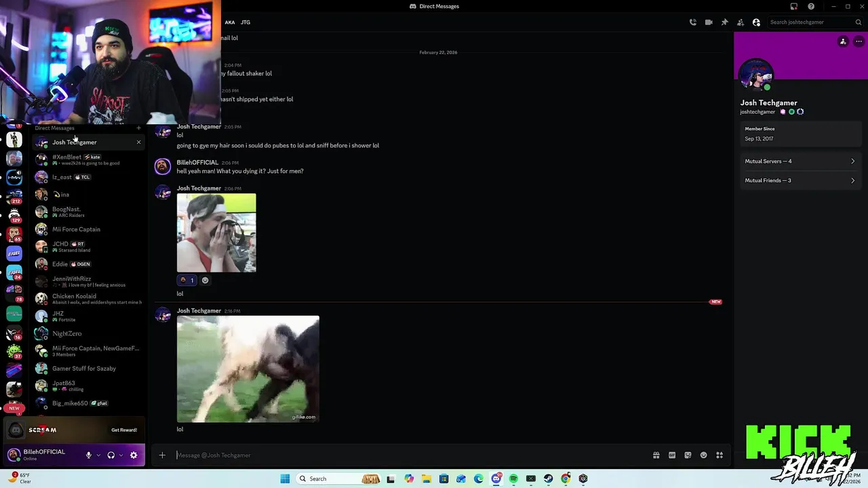Open pinned messages pin icon
The width and height of the screenshot is (868, 488).
pyautogui.click(x=724, y=22)
